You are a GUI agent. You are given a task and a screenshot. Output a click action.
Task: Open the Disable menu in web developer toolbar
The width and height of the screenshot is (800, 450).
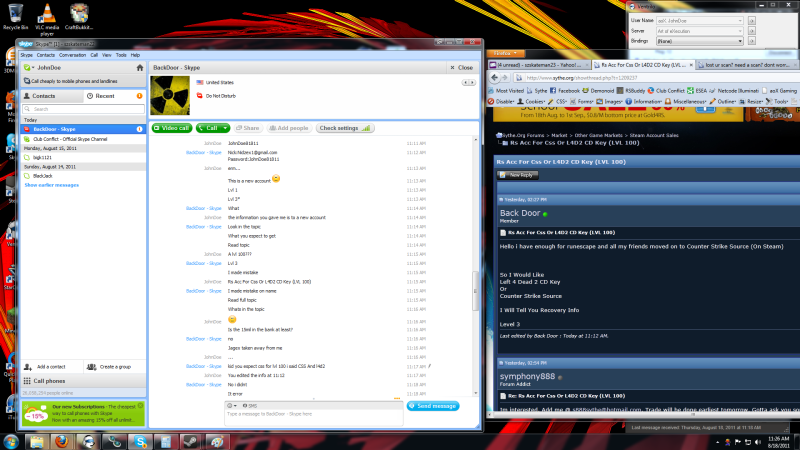click(501, 102)
